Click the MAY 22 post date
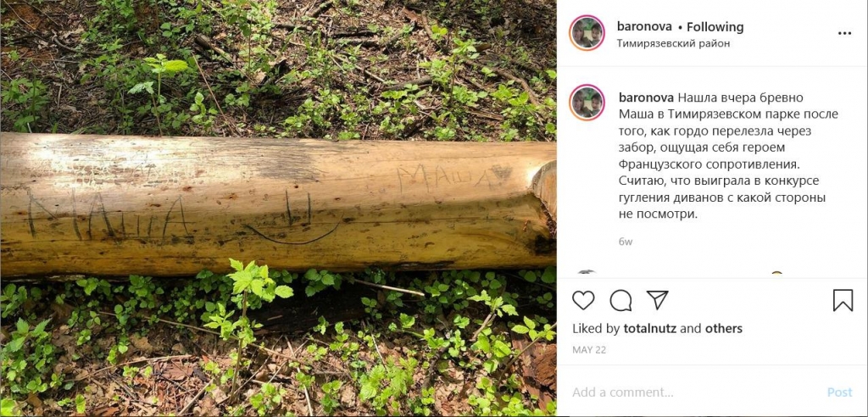The height and width of the screenshot is (417, 868). tap(589, 349)
